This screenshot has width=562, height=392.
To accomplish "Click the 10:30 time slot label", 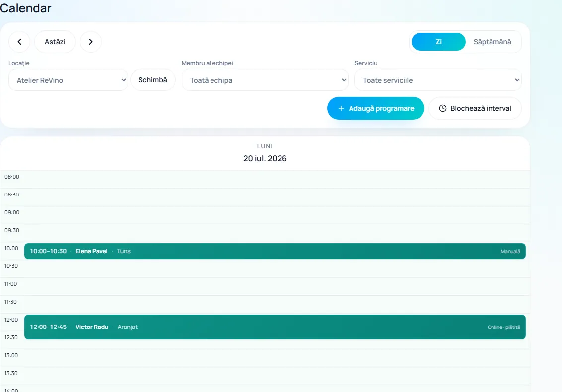I will [x=11, y=266].
